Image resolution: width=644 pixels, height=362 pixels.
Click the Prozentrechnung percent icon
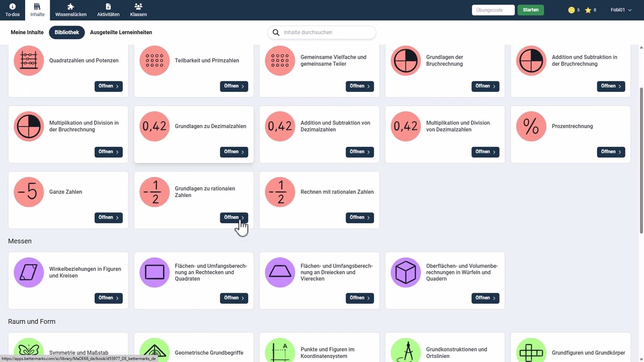531,126
